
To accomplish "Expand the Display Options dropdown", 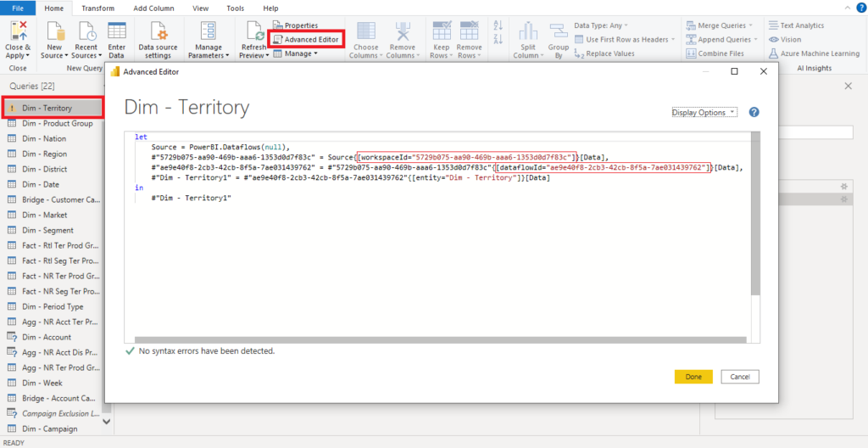I will click(704, 112).
